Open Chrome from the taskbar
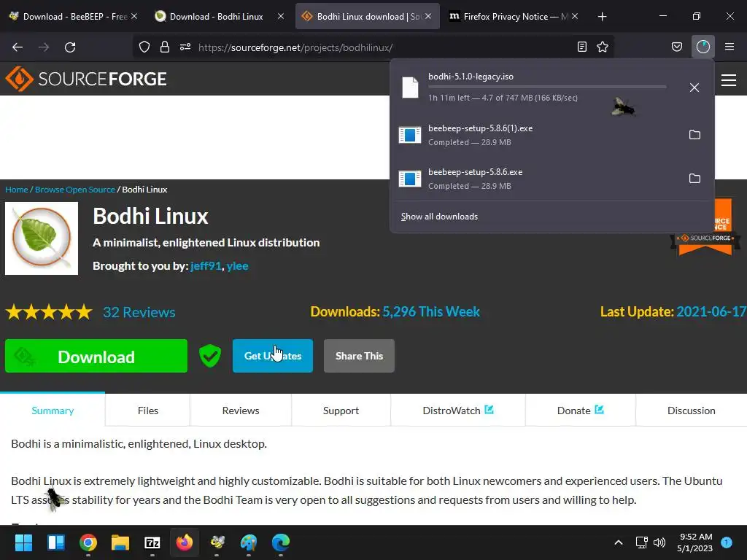 [88, 542]
